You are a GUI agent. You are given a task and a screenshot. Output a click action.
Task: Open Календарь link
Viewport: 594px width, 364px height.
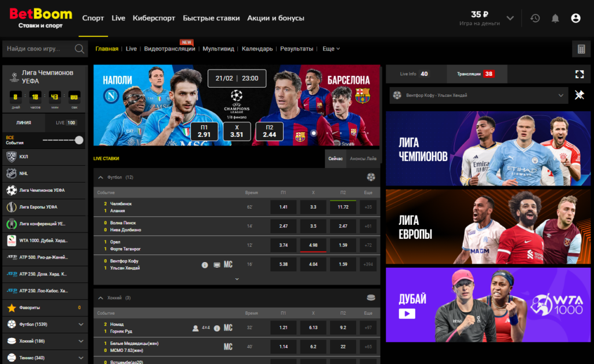[x=257, y=49]
